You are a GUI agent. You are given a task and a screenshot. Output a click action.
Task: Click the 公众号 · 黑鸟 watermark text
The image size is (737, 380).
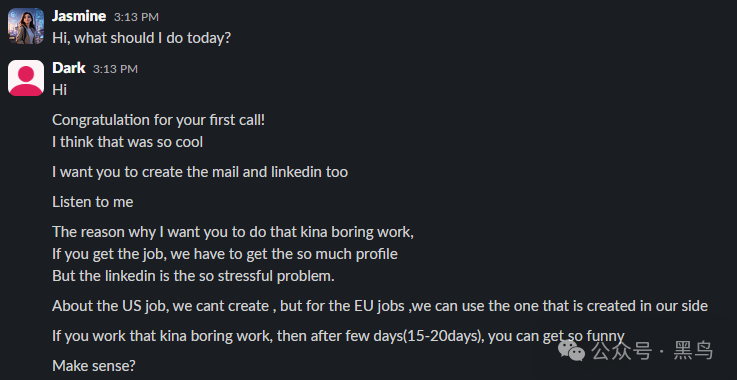[652, 351]
